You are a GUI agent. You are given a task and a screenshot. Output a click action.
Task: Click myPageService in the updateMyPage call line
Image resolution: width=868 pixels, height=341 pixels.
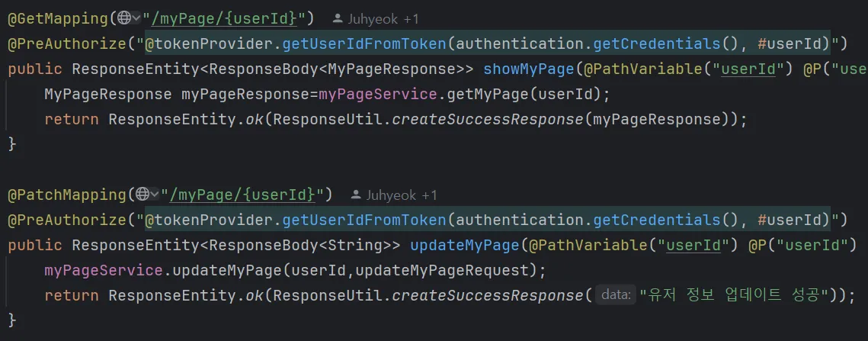pos(104,271)
